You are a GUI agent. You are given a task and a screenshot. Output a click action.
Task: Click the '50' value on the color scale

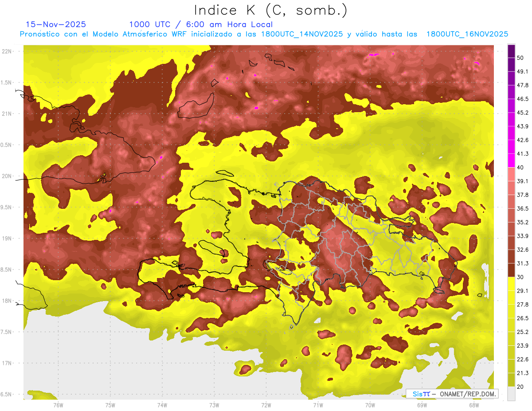point(520,58)
